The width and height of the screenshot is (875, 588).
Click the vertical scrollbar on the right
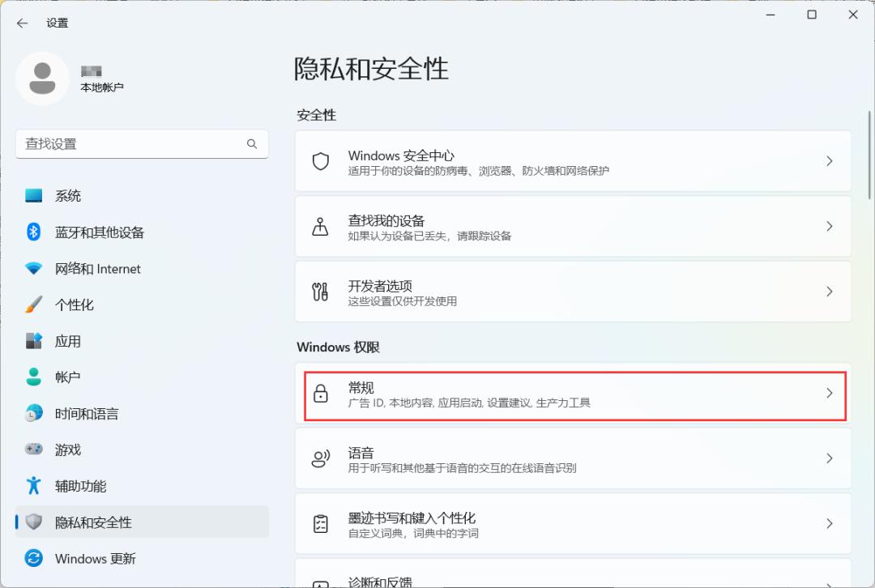click(869, 155)
